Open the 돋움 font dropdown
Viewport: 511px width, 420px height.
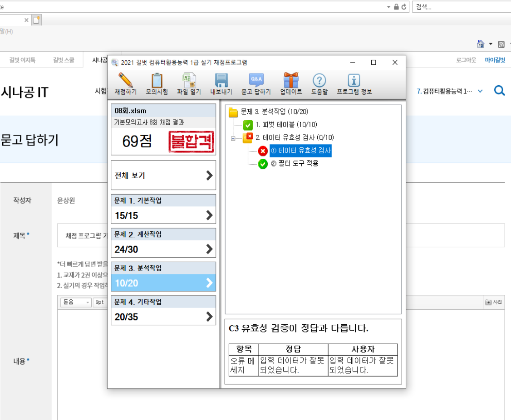point(76,302)
